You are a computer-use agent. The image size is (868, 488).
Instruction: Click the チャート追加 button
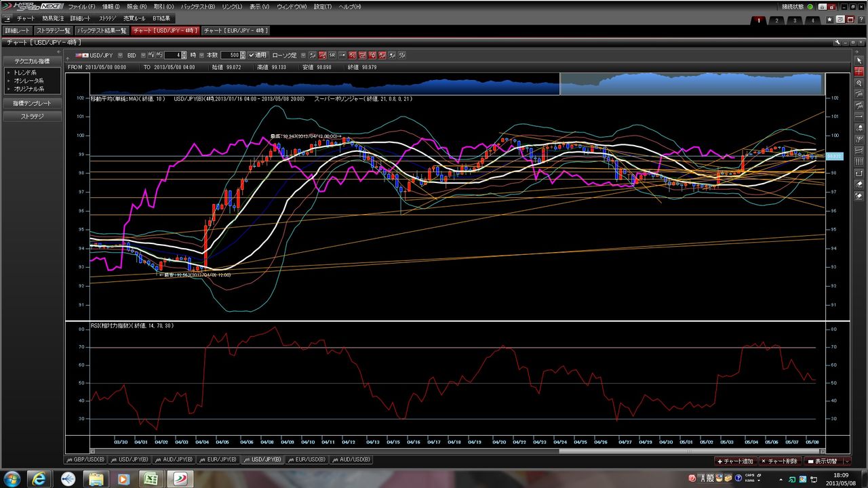[x=735, y=461]
